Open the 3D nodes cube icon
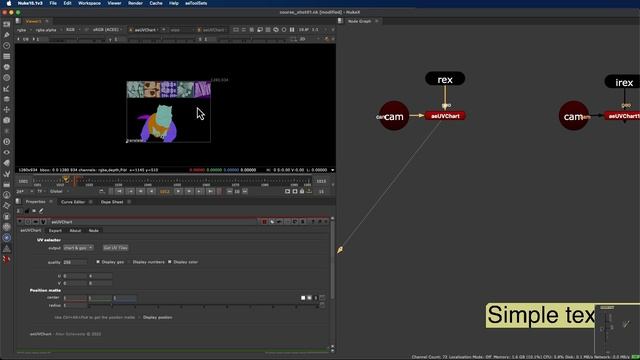 point(7,120)
